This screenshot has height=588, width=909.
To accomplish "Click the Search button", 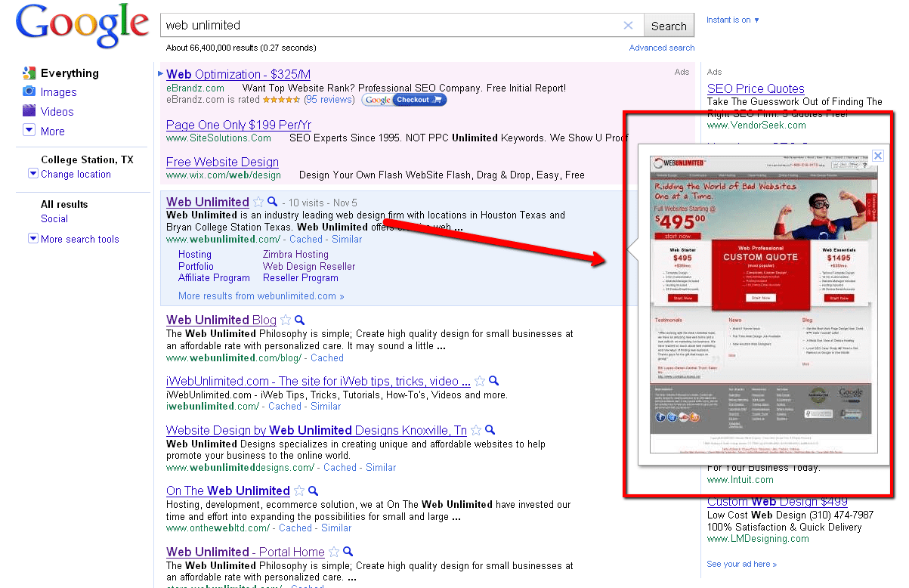I will pos(669,26).
